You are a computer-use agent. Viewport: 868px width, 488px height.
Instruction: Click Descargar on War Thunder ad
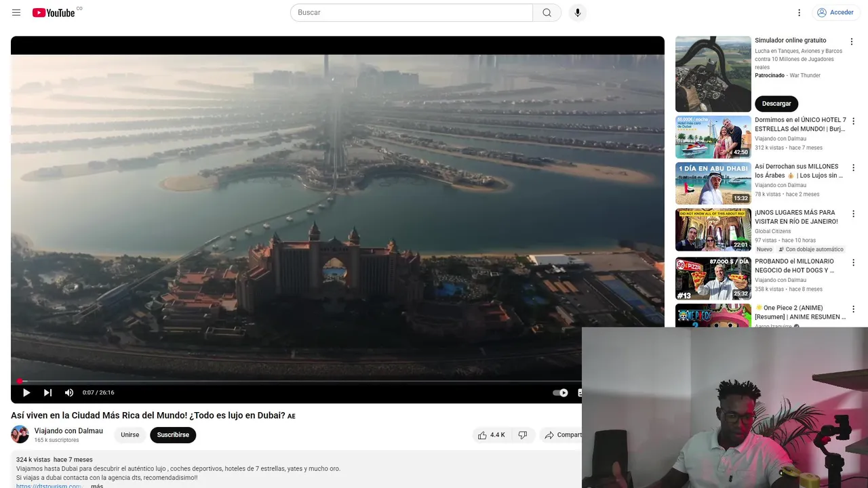(x=776, y=104)
